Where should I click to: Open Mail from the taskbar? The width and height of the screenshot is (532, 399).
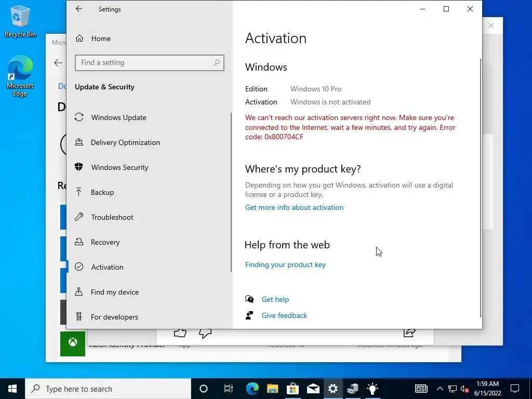(313, 389)
